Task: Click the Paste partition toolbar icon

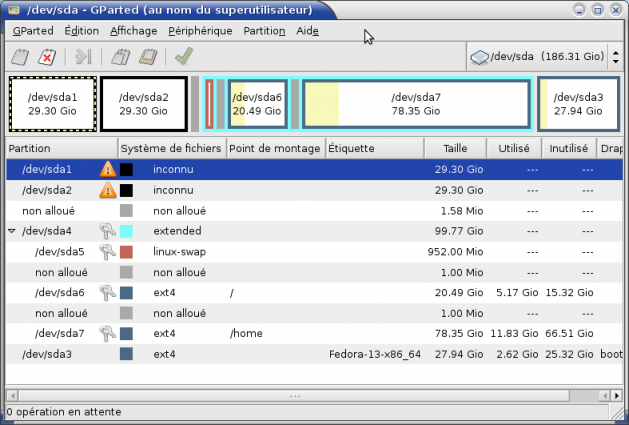Action: [148, 57]
